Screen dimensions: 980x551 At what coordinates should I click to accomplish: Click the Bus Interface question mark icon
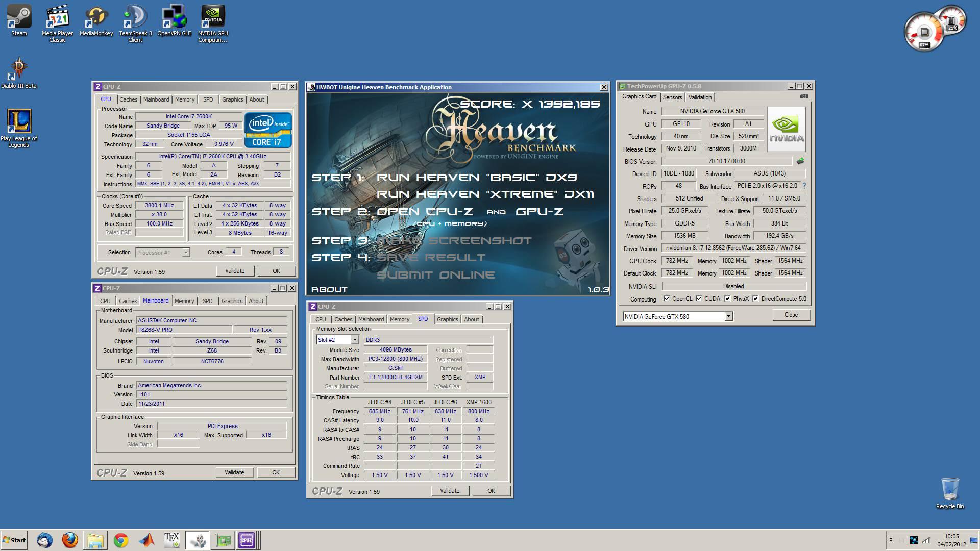(804, 186)
